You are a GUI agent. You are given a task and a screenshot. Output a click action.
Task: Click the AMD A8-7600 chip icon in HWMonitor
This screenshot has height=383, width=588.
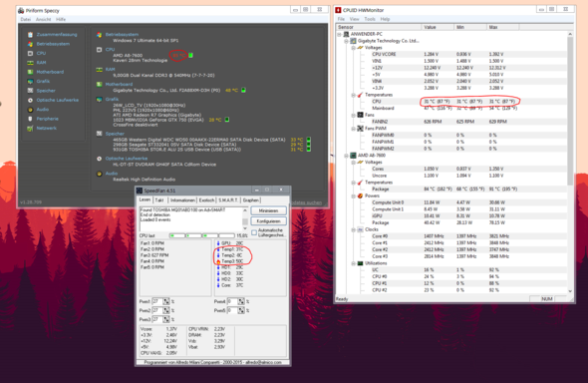coord(353,156)
